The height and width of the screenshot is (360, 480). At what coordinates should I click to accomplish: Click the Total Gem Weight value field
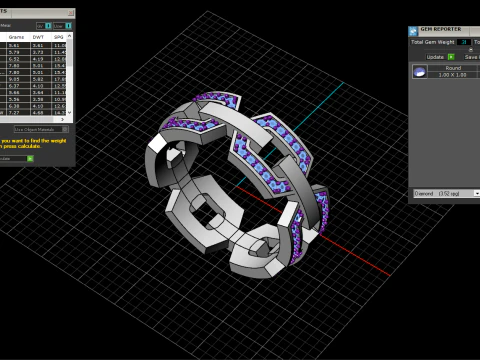pyautogui.click(x=464, y=42)
